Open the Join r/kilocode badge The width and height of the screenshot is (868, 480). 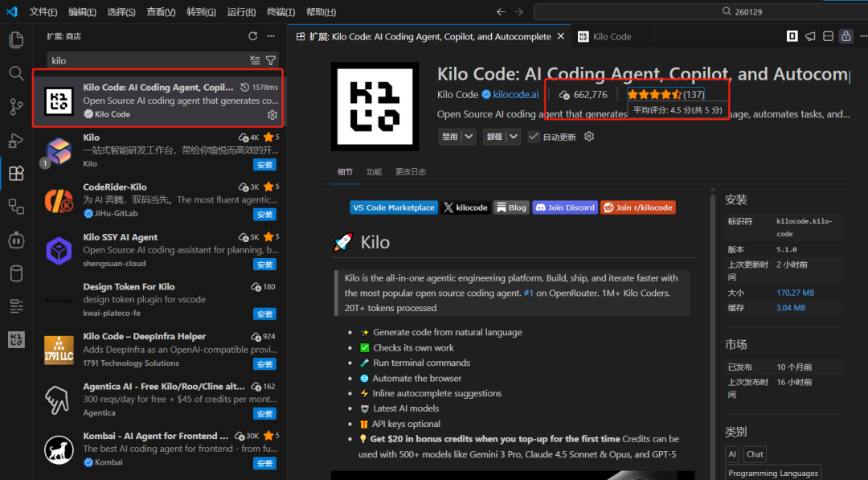click(637, 207)
